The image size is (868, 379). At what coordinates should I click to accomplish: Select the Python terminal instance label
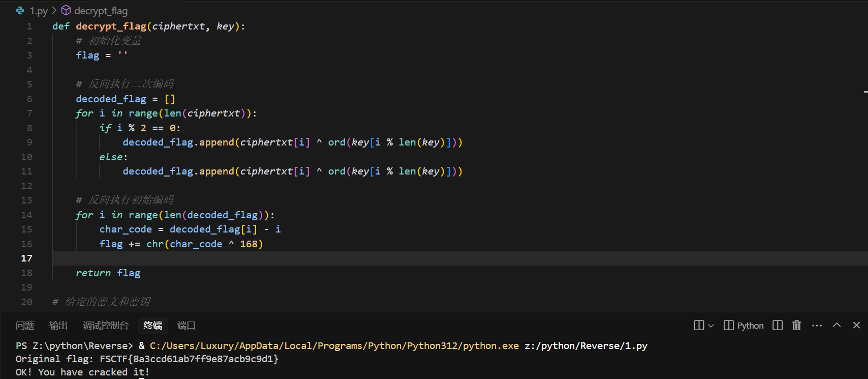point(750,326)
